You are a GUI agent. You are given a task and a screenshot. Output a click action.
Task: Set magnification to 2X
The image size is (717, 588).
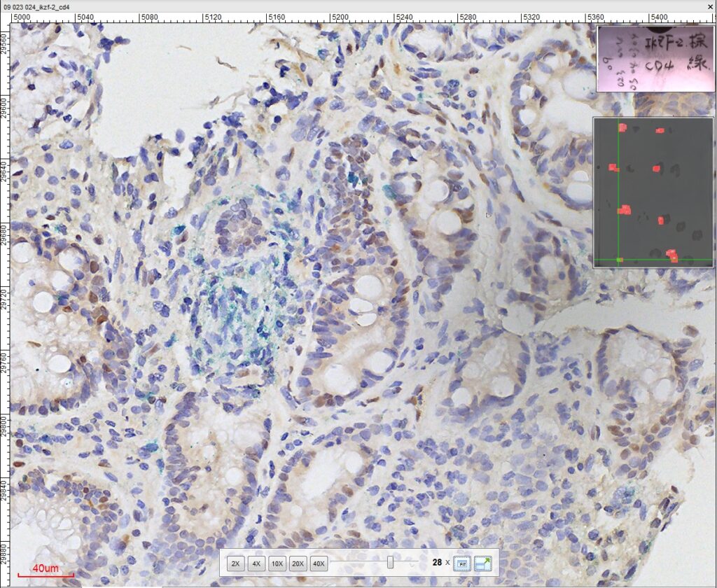pyautogui.click(x=235, y=563)
